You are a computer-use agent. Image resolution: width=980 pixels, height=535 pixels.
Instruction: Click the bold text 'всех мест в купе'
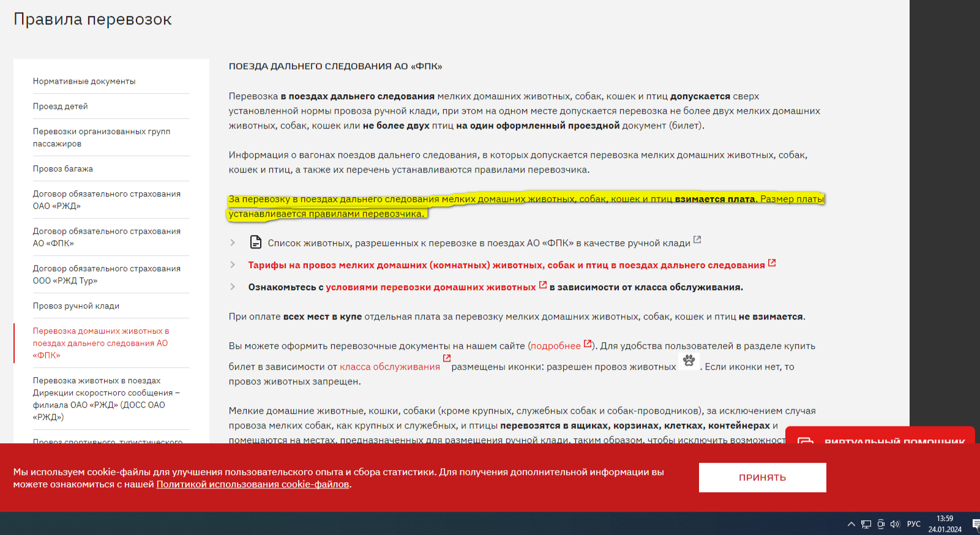(323, 316)
